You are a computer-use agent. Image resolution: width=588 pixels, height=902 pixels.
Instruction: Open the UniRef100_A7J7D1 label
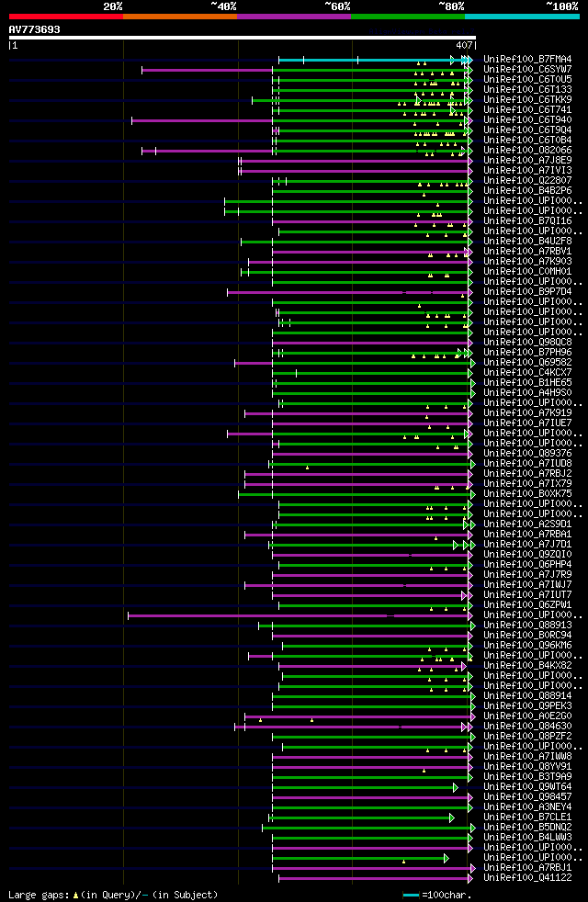(527, 545)
